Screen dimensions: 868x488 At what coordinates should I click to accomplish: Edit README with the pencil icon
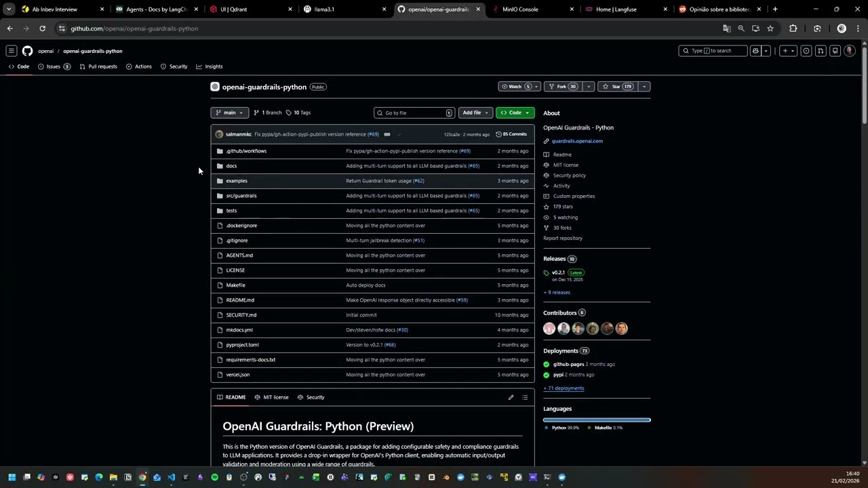(511, 397)
